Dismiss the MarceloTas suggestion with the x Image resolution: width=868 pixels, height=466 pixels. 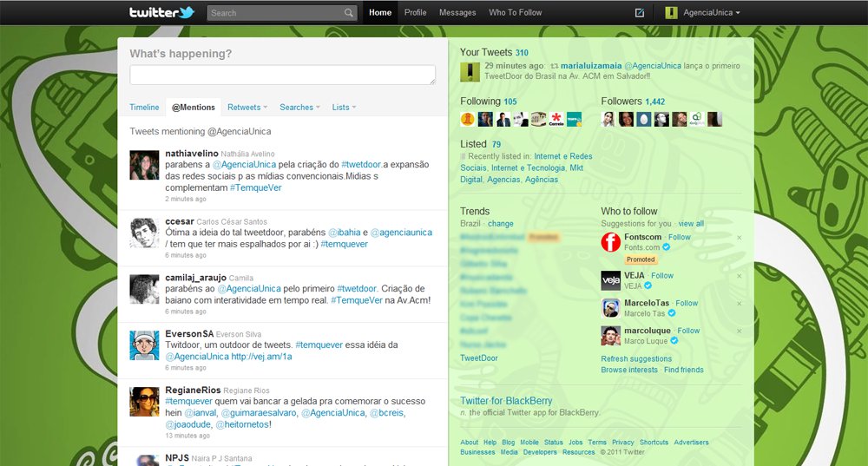739,304
